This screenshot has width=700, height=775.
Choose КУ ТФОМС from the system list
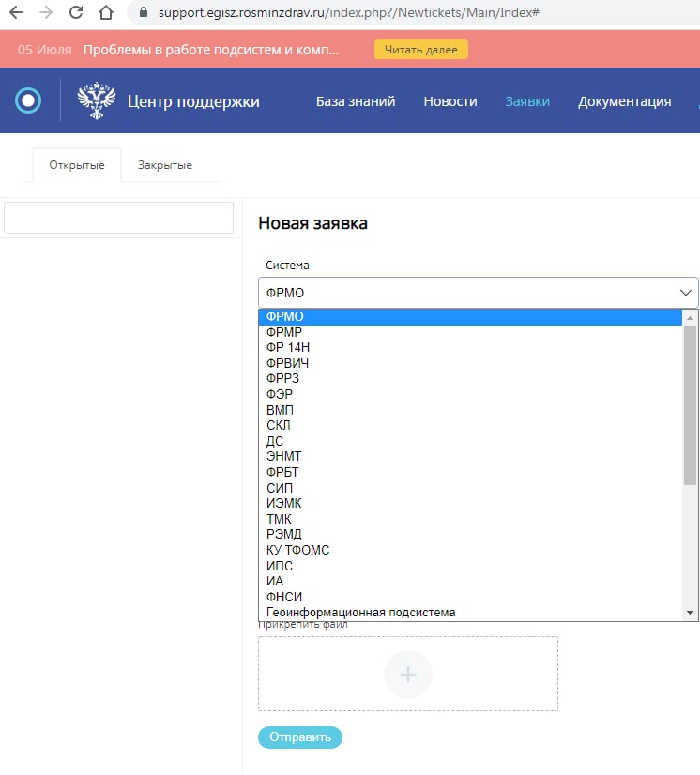click(470, 550)
